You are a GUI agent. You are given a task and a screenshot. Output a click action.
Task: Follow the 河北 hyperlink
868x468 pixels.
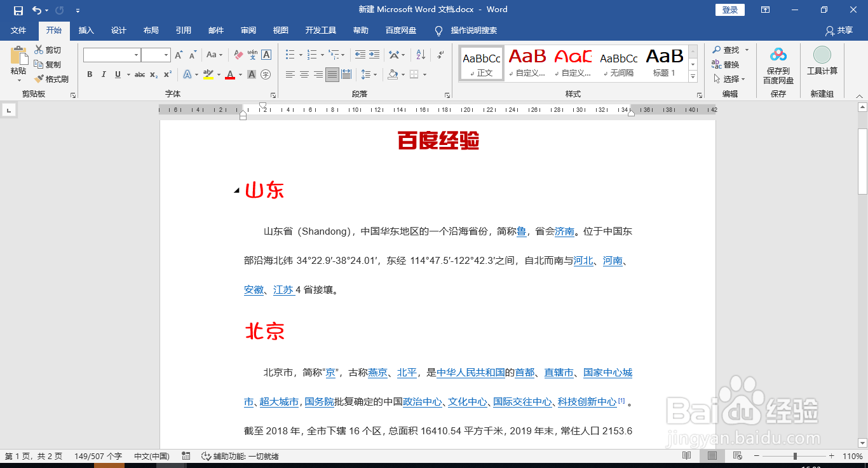click(x=583, y=261)
